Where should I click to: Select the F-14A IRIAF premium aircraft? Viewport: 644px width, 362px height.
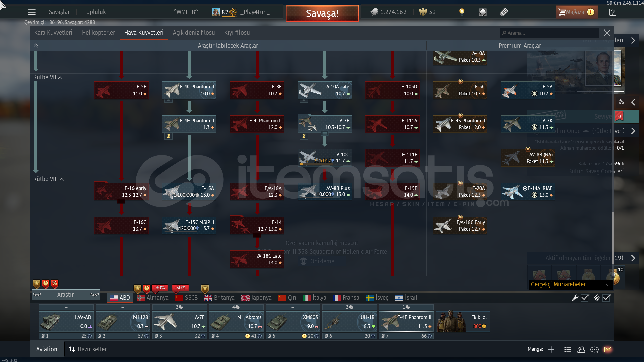pyautogui.click(x=528, y=192)
